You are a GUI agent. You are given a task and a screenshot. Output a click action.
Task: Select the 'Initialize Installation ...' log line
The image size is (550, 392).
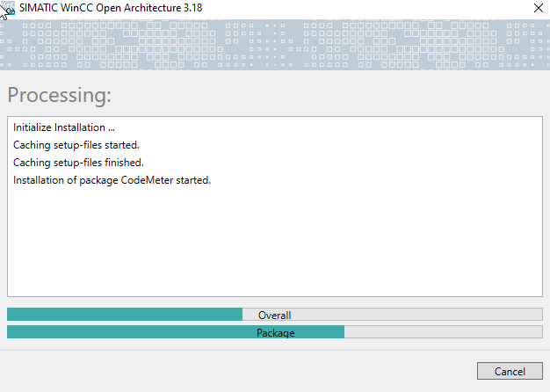point(64,127)
